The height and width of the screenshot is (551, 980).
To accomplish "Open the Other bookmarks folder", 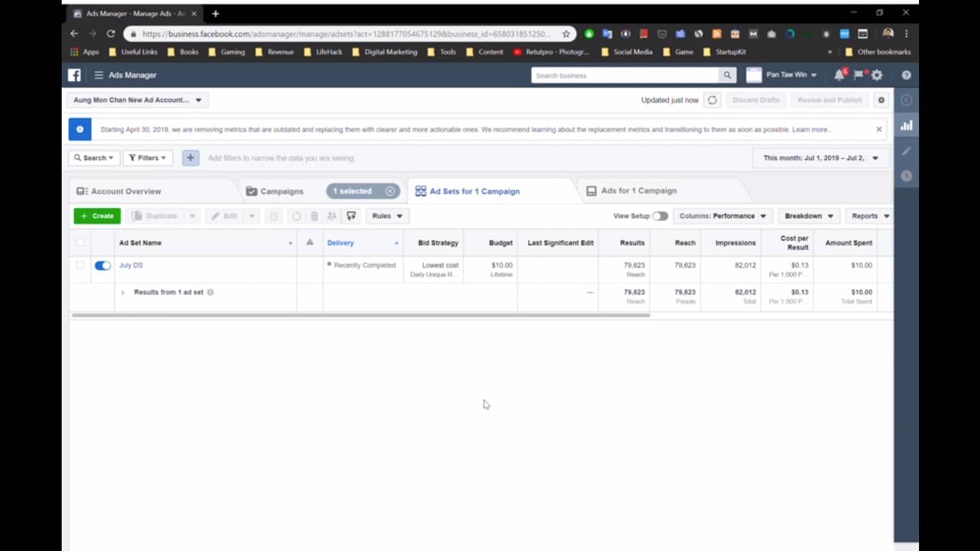I will click(x=878, y=52).
